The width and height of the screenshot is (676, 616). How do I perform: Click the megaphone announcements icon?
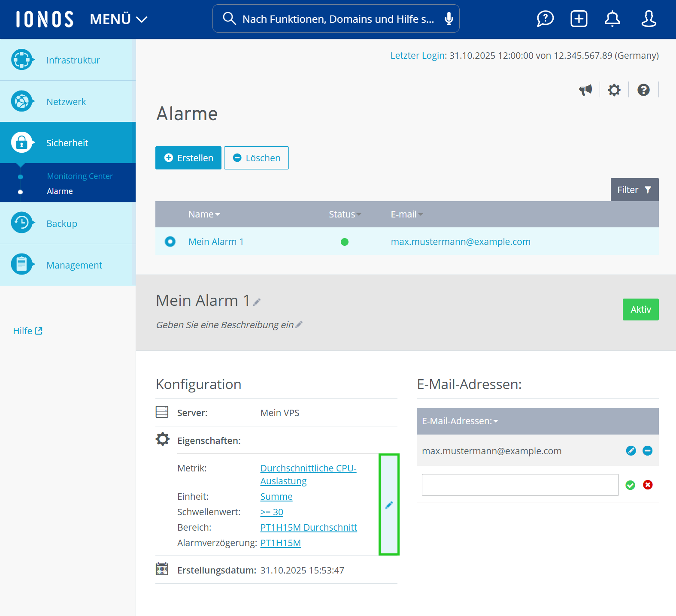[585, 90]
